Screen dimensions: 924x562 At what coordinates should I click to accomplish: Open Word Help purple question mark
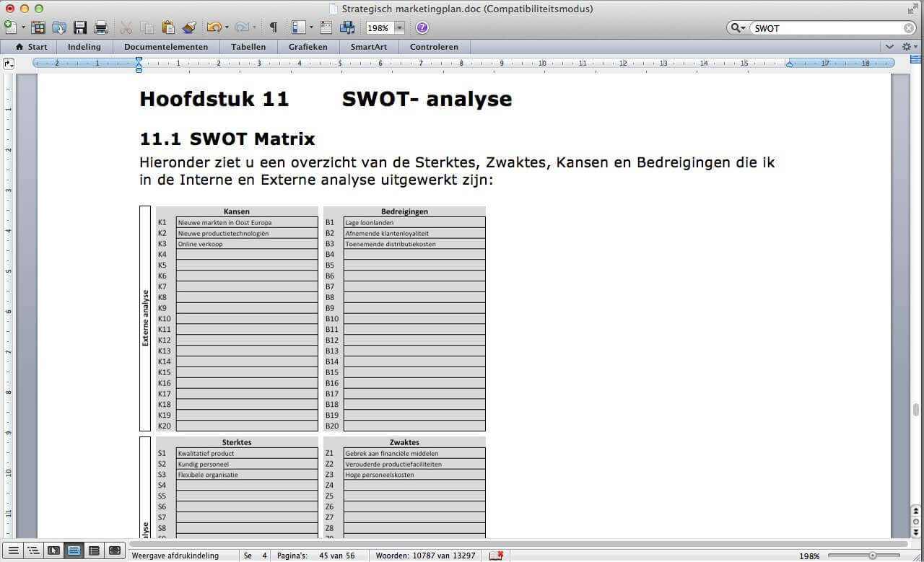pos(422,27)
